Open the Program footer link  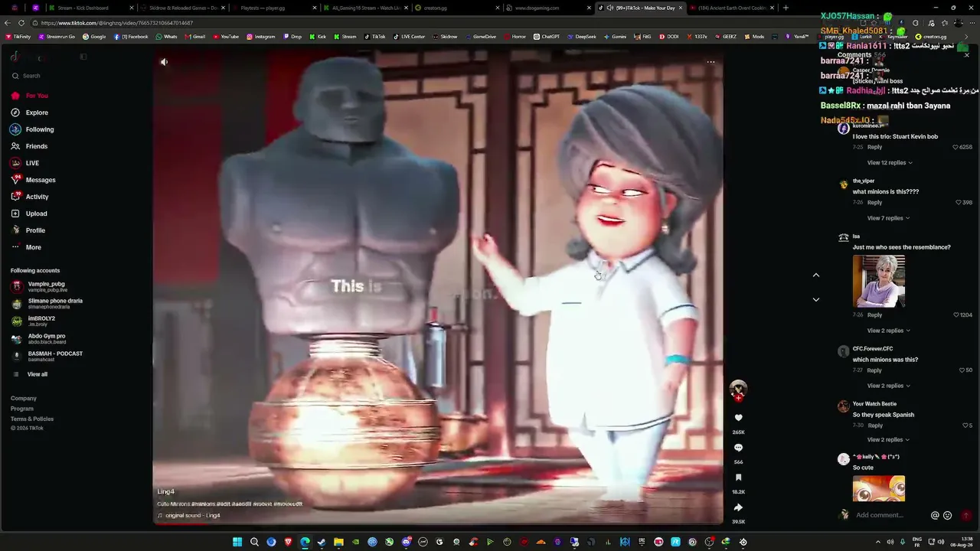pyautogui.click(x=22, y=409)
